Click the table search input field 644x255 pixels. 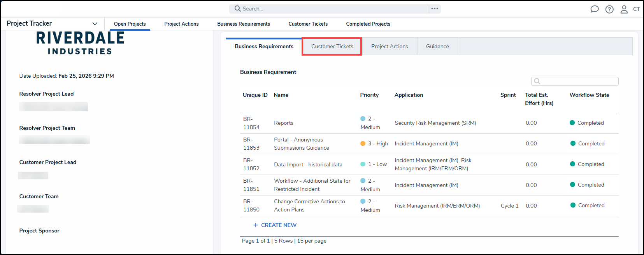(x=579, y=81)
